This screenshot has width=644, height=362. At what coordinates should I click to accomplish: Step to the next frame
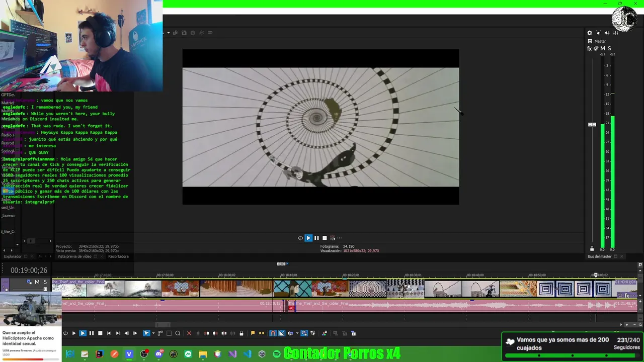[135, 333]
